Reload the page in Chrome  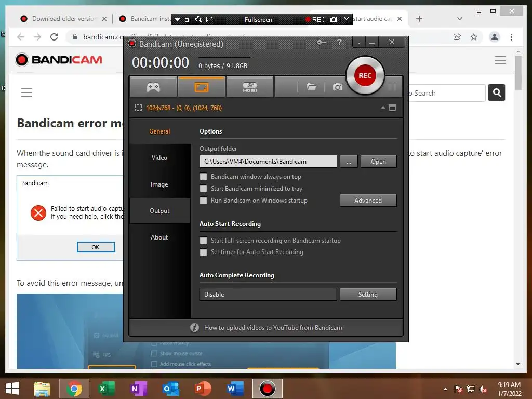(x=54, y=37)
